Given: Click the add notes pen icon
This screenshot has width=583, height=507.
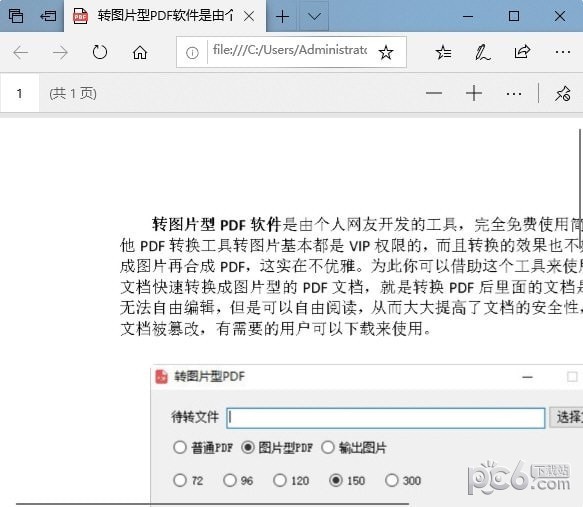Looking at the screenshot, I should coord(483,52).
